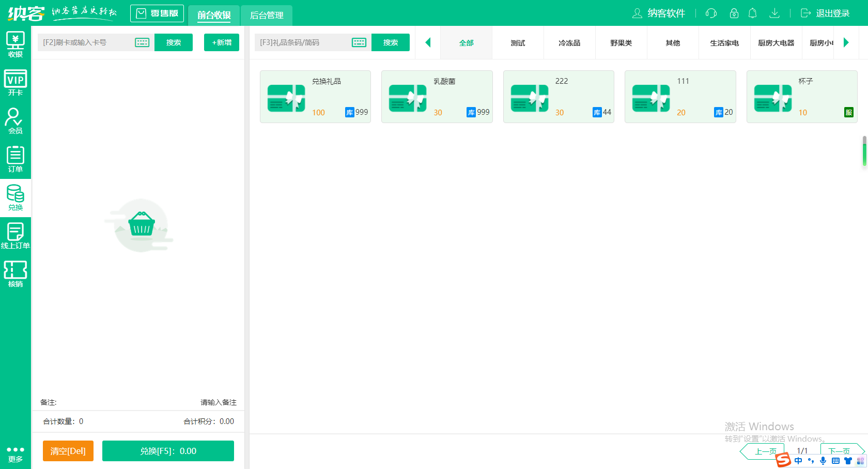Open keyboard icon in card number field

click(x=142, y=42)
